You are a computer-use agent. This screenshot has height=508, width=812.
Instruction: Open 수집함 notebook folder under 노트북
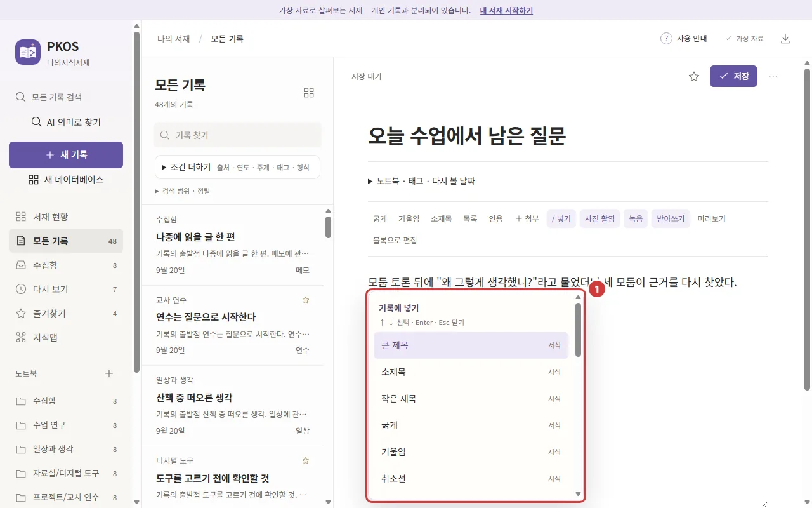(x=66, y=401)
